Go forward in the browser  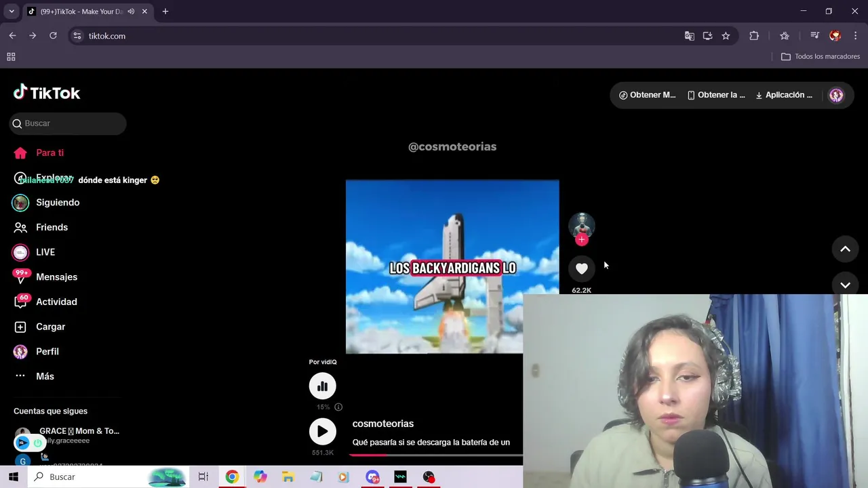pyautogui.click(x=33, y=36)
